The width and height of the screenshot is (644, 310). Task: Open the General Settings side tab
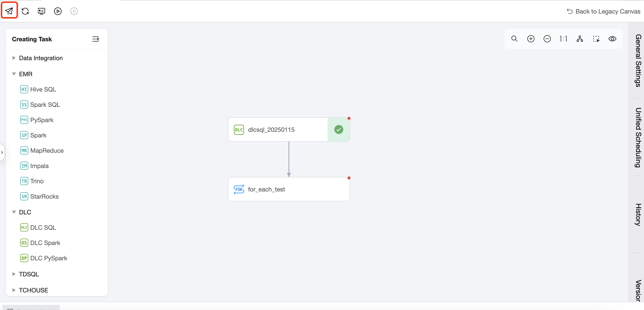click(638, 61)
